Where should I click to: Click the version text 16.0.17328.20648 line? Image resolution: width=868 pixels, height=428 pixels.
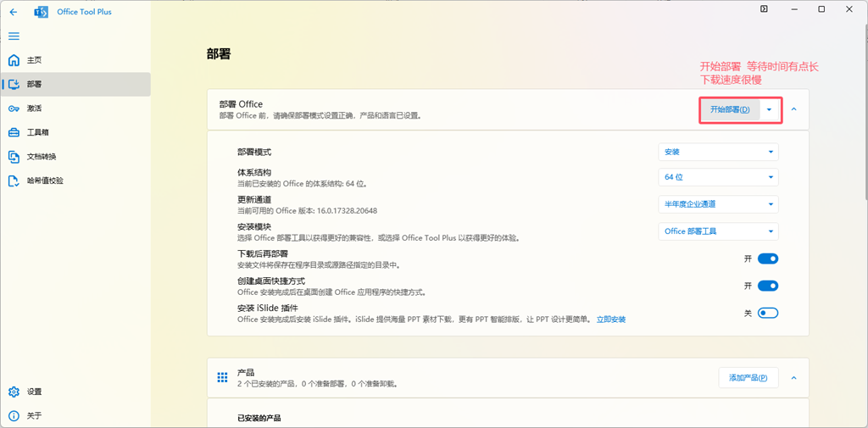(x=307, y=211)
